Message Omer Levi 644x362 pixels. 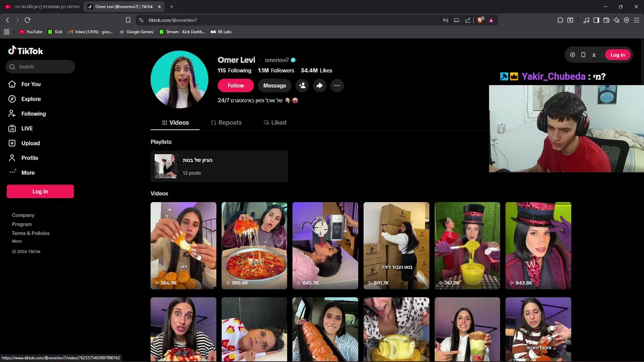point(274,85)
